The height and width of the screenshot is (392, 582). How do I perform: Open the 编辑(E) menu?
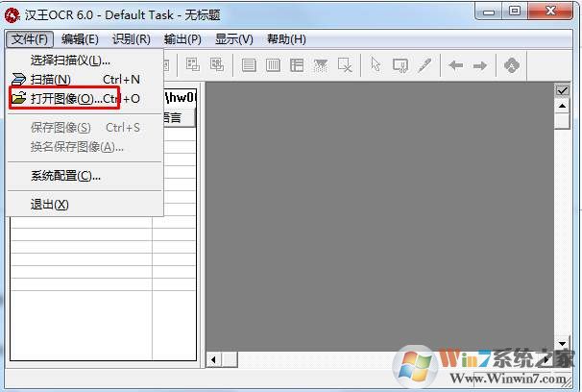[80, 39]
